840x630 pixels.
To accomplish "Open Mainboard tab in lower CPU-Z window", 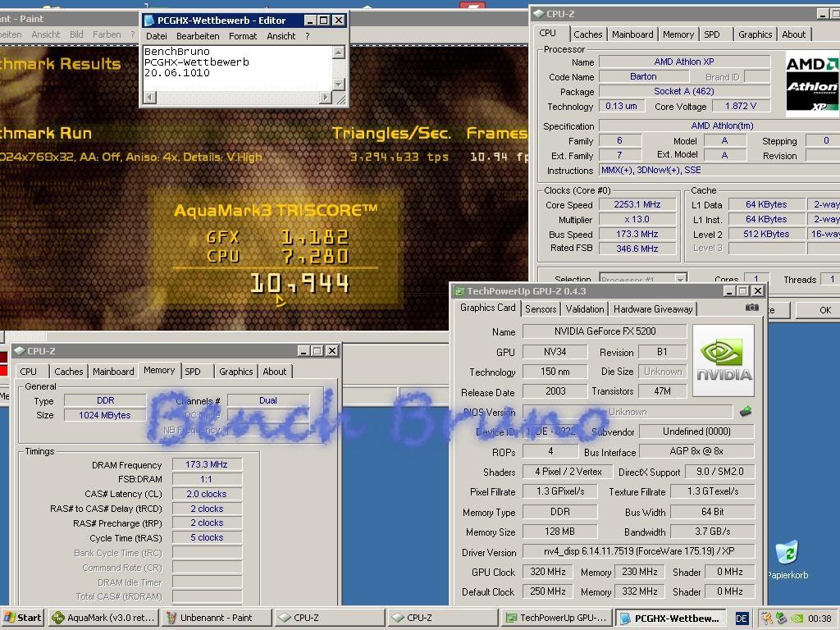I will pyautogui.click(x=113, y=372).
